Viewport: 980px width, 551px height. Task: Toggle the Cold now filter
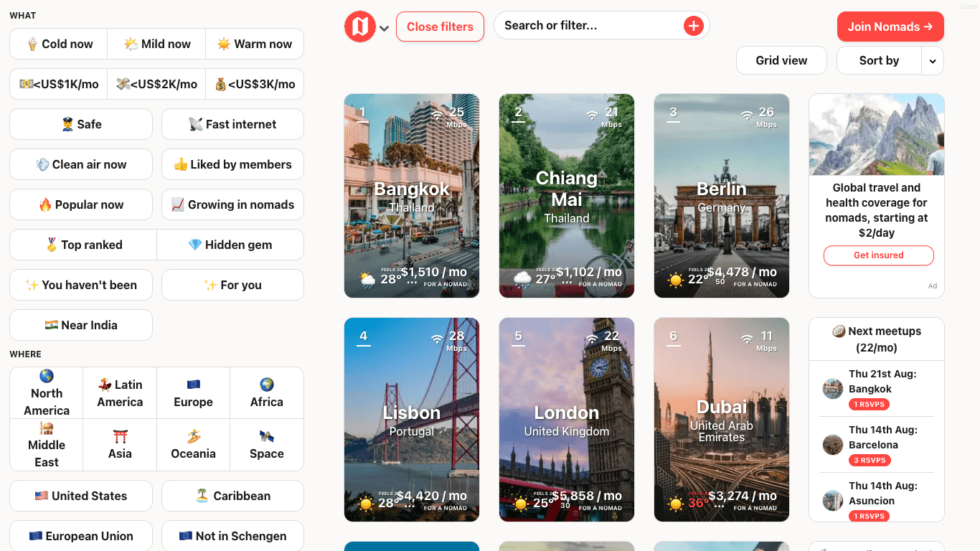pos(57,44)
